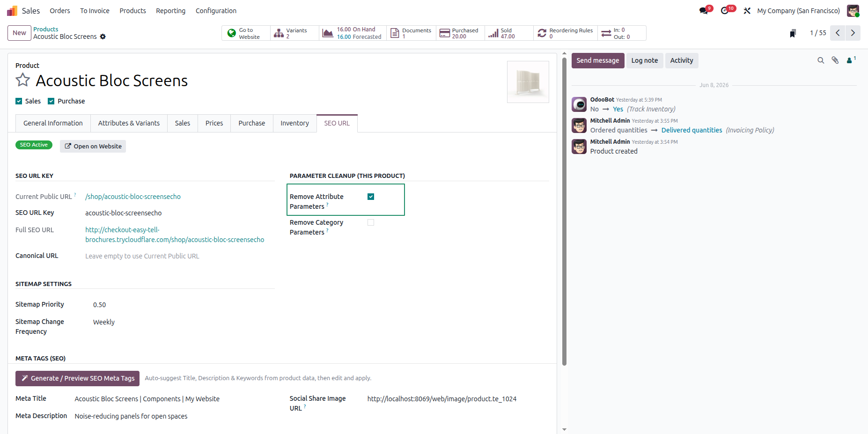Go to the previous record arrow

pos(838,33)
